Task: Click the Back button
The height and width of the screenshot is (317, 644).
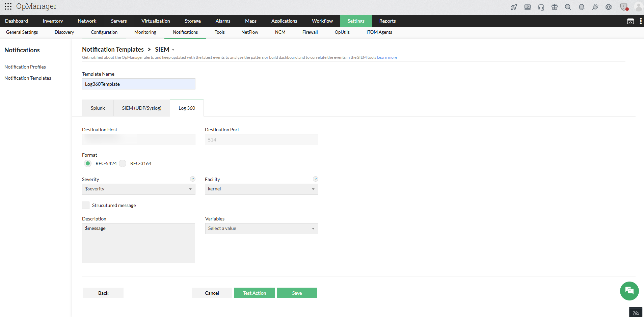Action: tap(103, 293)
